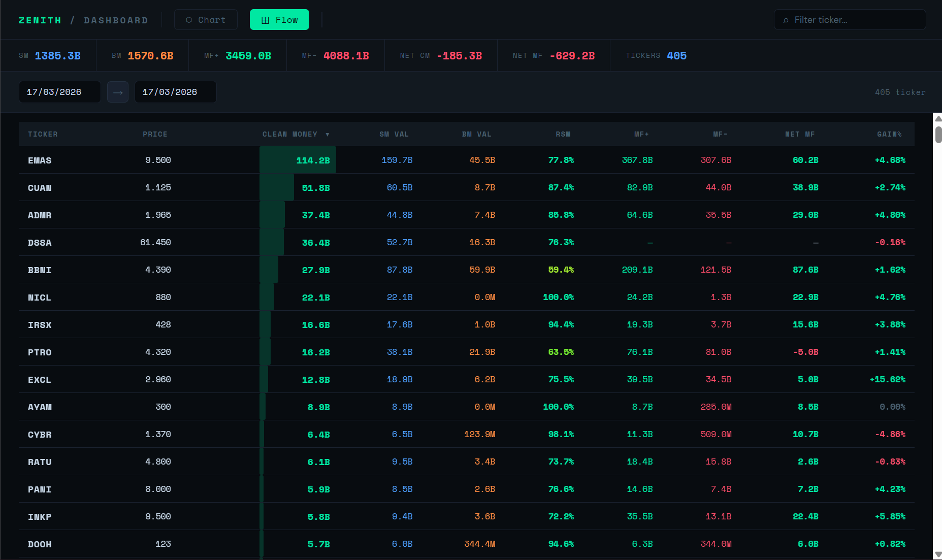
Task: Sort table by RSM column
Action: click(x=563, y=134)
